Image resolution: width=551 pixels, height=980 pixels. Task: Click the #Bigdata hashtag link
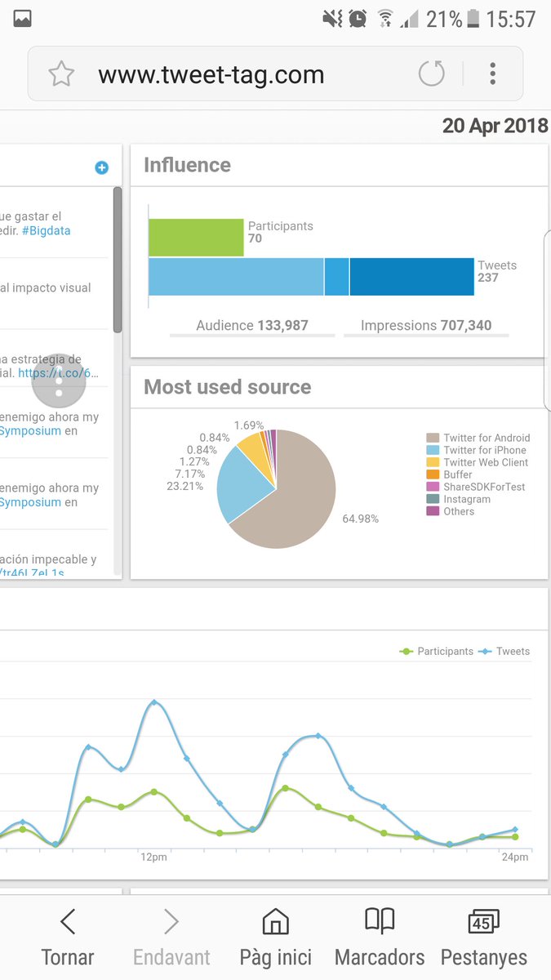(46, 230)
